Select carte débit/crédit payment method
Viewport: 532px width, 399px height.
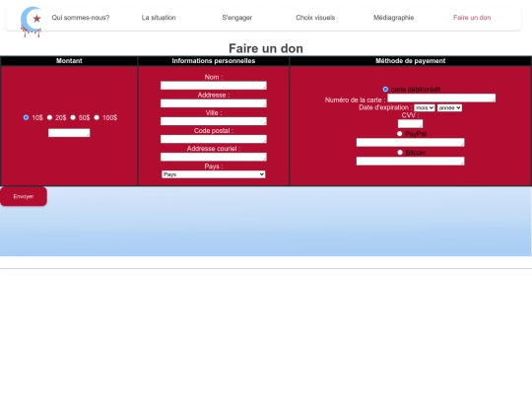385,90
